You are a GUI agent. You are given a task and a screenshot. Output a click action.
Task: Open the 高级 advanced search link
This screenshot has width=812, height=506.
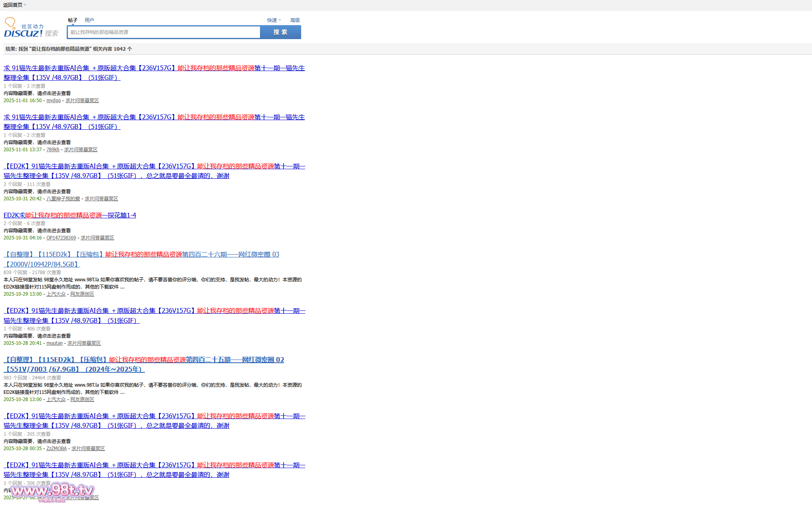[295, 20]
